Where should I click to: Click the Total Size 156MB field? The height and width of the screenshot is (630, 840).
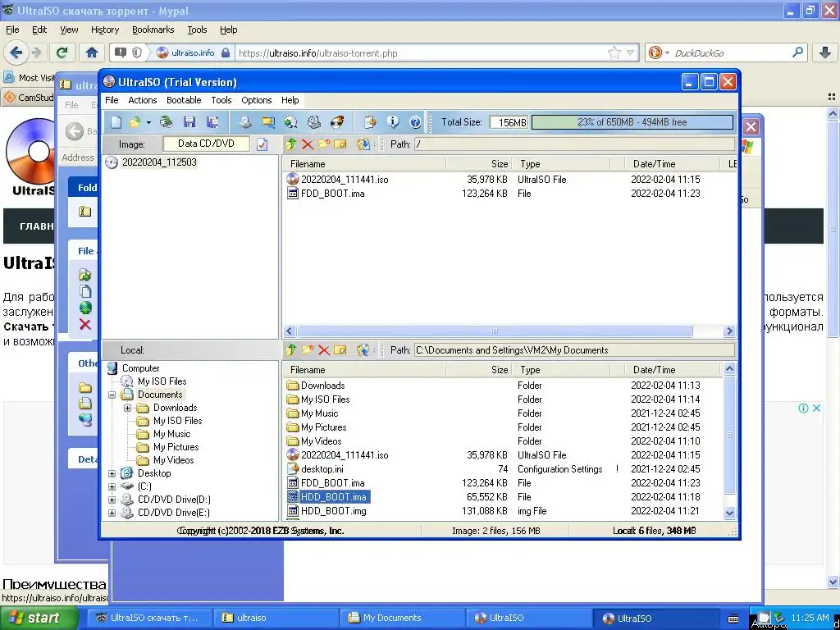[509, 123]
